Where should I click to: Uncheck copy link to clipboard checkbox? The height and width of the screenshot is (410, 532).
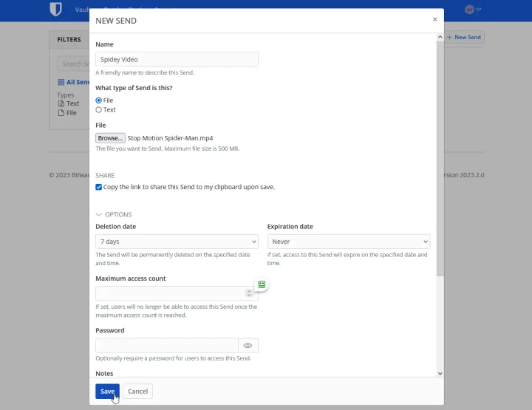(99, 188)
